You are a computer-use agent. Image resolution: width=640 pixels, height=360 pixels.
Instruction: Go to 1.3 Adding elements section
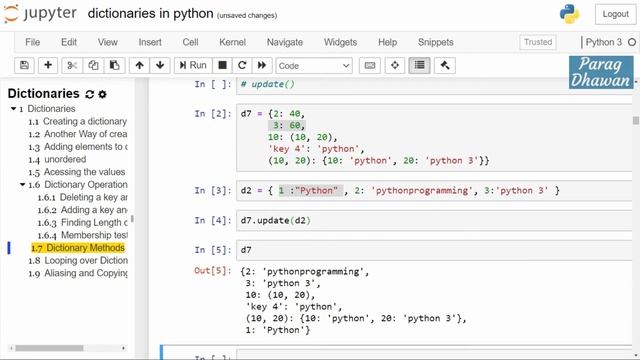(x=78, y=147)
